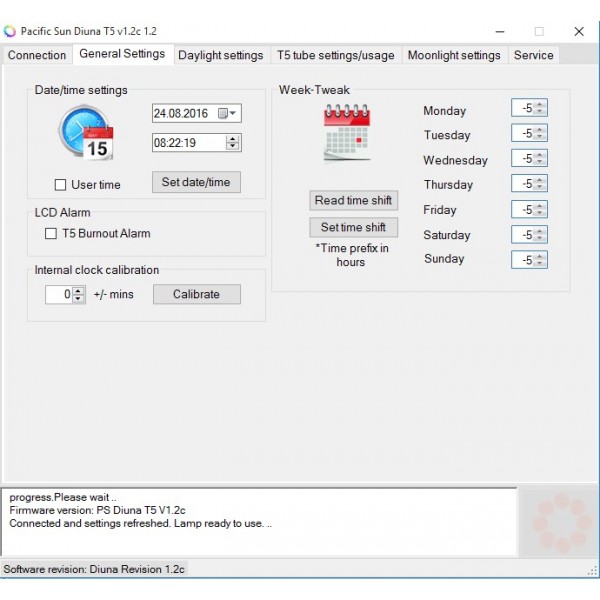Go to the Moonlight settings tab

point(454,55)
